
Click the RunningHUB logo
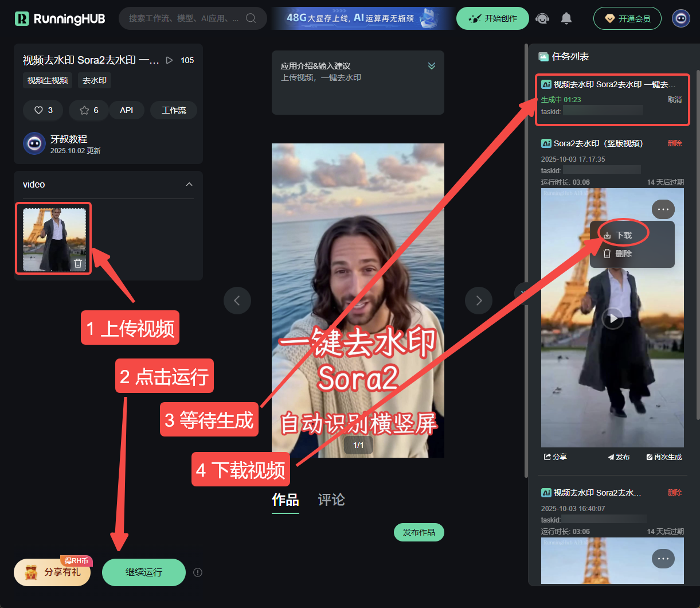point(60,18)
